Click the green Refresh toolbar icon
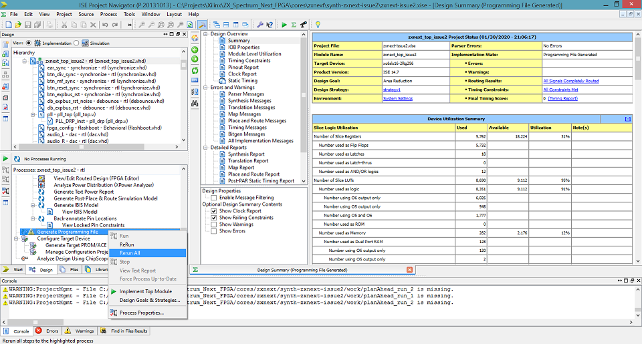Image resolution: width=644 pixels, height=344 pixels. click(x=190, y=25)
